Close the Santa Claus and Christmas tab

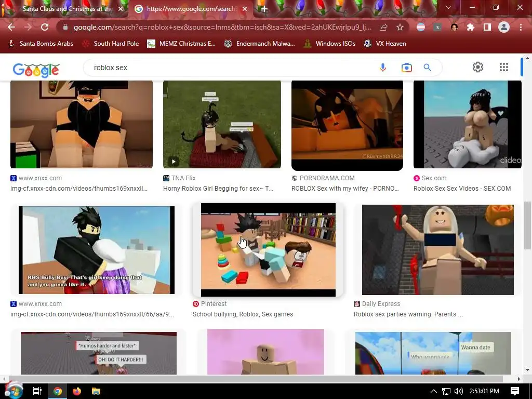click(x=121, y=9)
